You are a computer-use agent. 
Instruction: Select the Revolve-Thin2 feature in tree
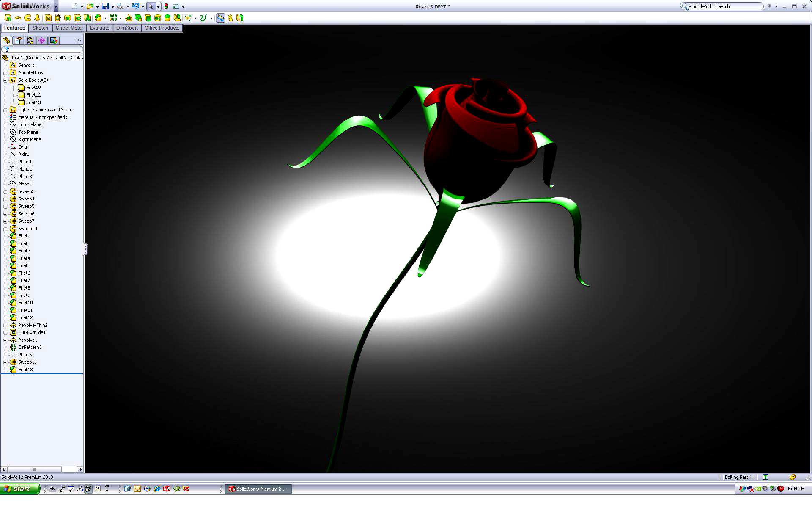[32, 325]
